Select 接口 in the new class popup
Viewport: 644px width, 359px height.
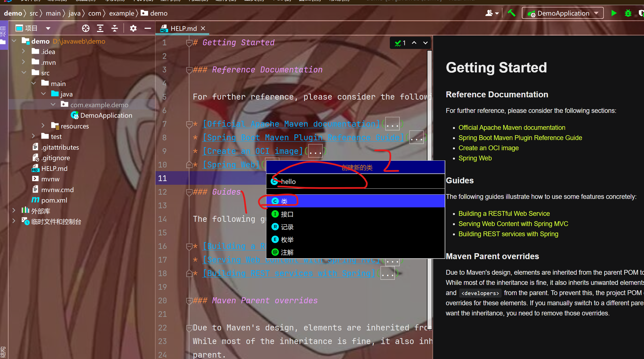[x=287, y=214]
